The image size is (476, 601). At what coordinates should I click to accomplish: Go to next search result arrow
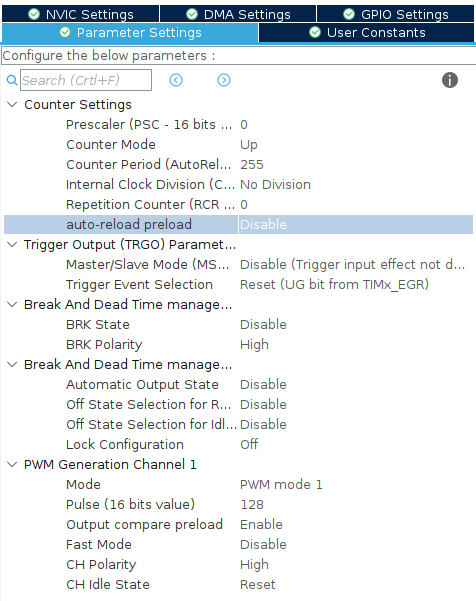224,80
